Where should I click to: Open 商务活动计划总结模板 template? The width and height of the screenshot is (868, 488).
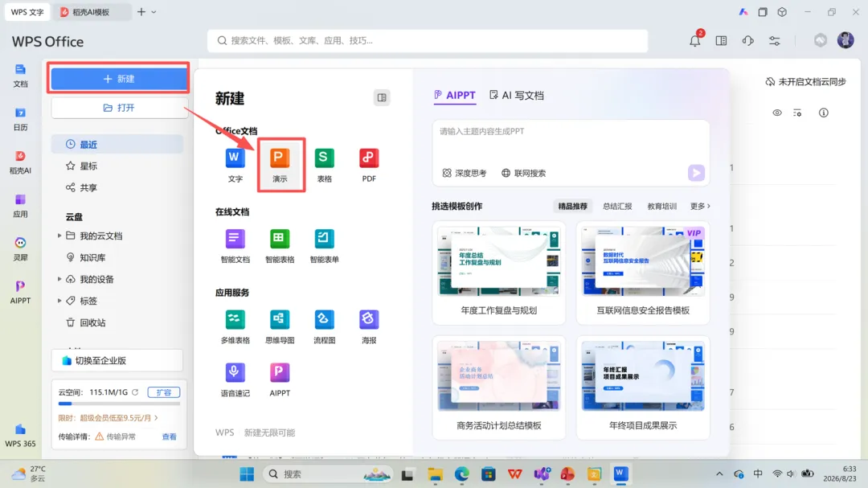pos(499,388)
